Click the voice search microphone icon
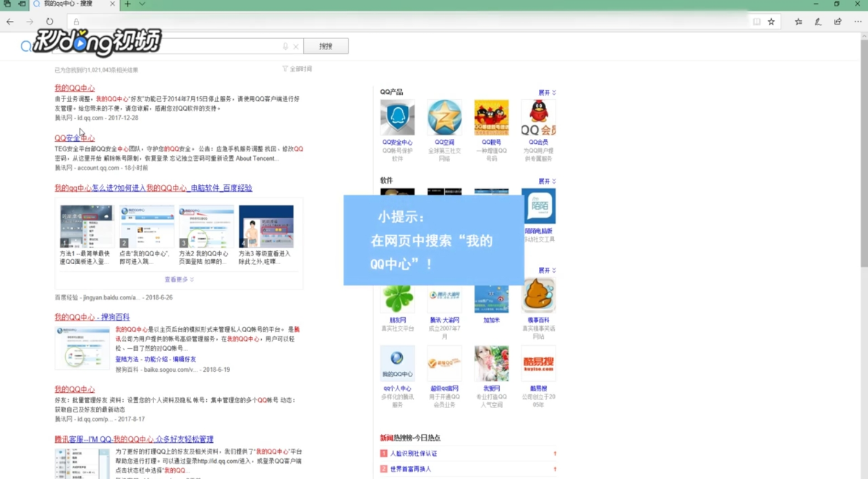This screenshot has width=868, height=479. coord(286,46)
